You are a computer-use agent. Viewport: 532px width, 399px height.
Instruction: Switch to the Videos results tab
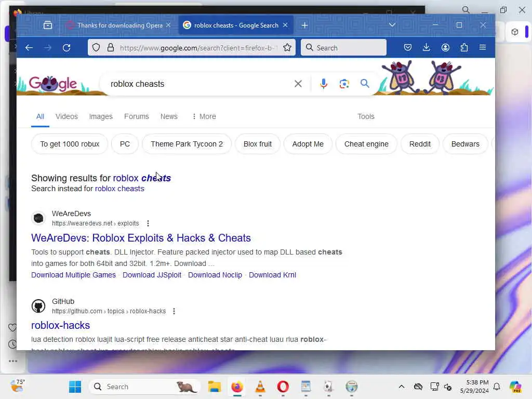(66, 116)
